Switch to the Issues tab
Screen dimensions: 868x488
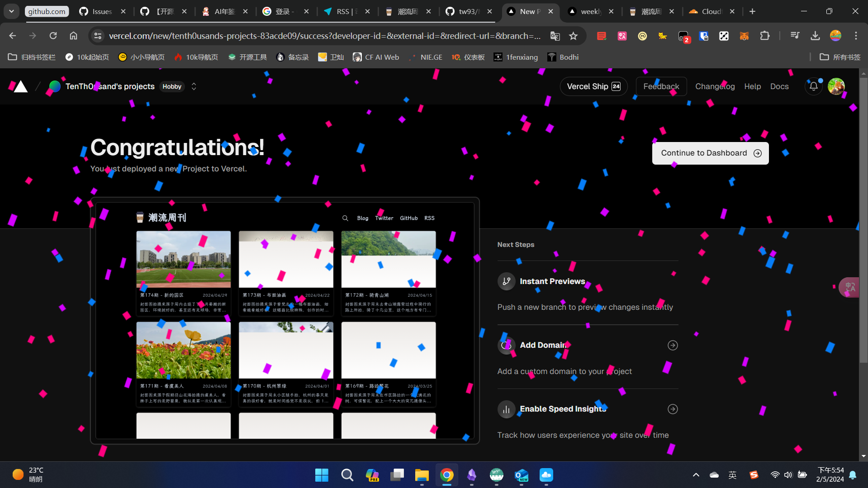pyautogui.click(x=102, y=12)
